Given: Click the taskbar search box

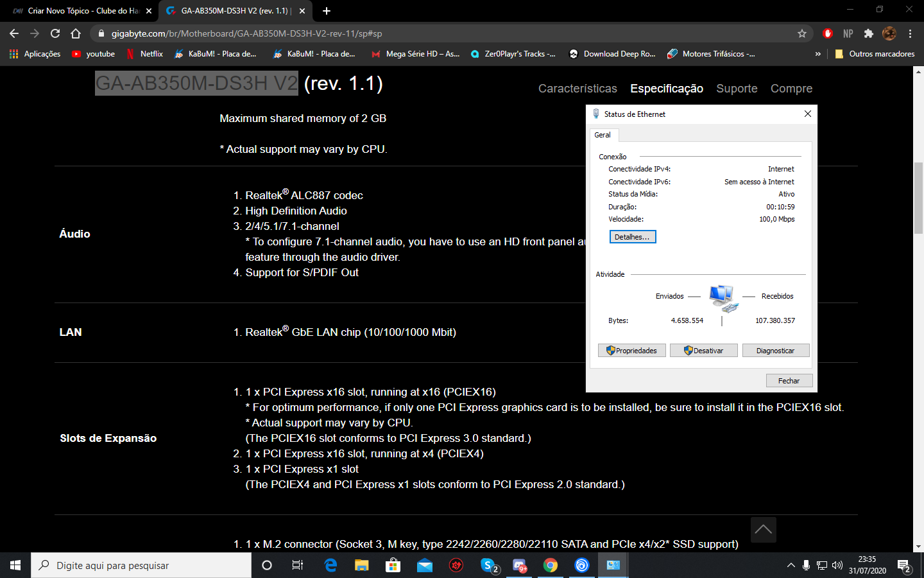Looking at the screenshot, I should click(x=141, y=565).
